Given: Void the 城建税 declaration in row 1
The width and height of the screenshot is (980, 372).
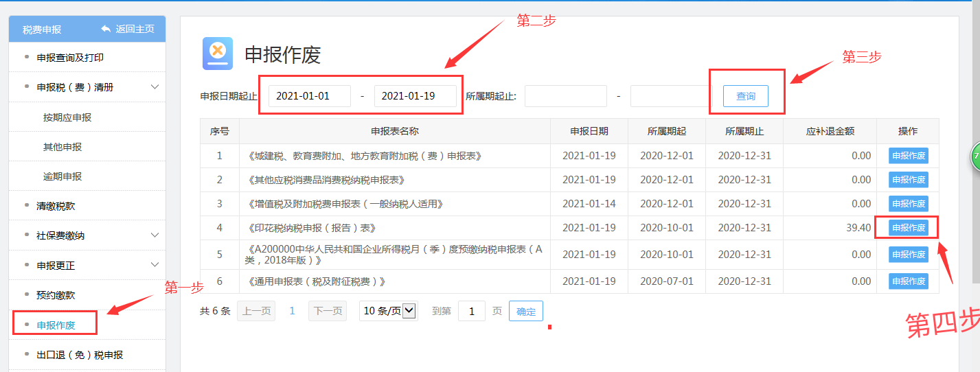Looking at the screenshot, I should tap(908, 156).
